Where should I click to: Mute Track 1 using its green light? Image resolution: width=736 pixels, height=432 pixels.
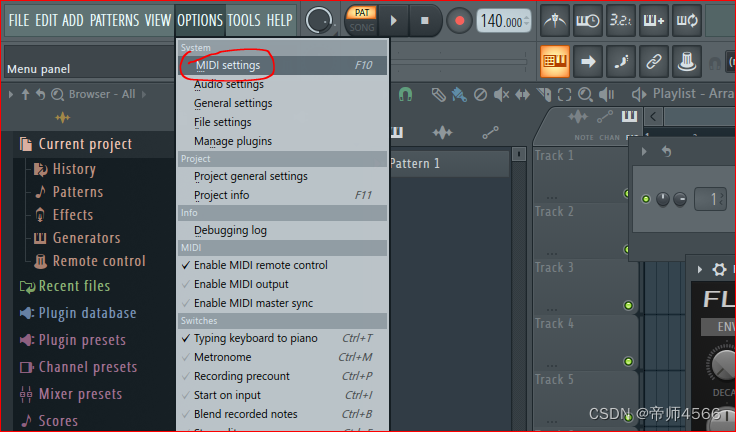point(627,193)
